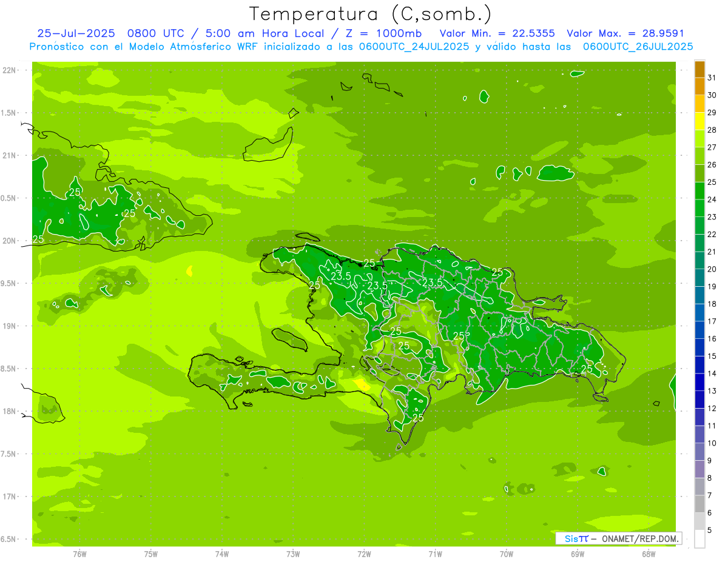728x562 pixels.
Task: Click the '69W' longitude axis label
Action: [x=578, y=554]
